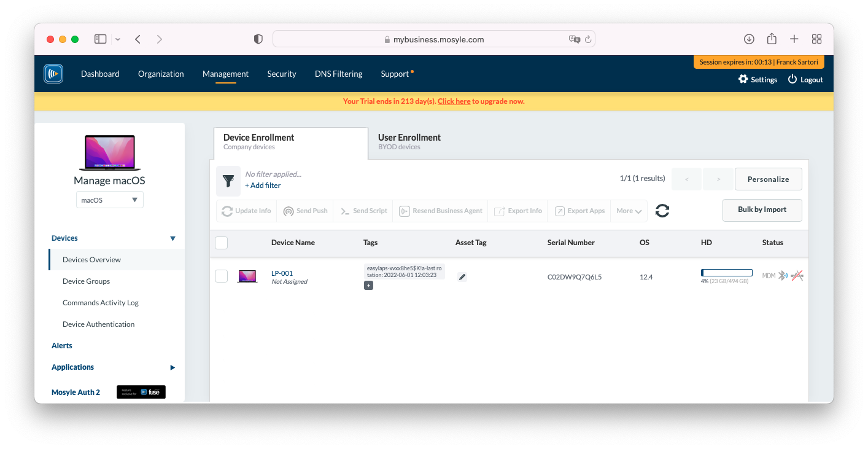Go back with Safari's back arrow

click(x=138, y=39)
